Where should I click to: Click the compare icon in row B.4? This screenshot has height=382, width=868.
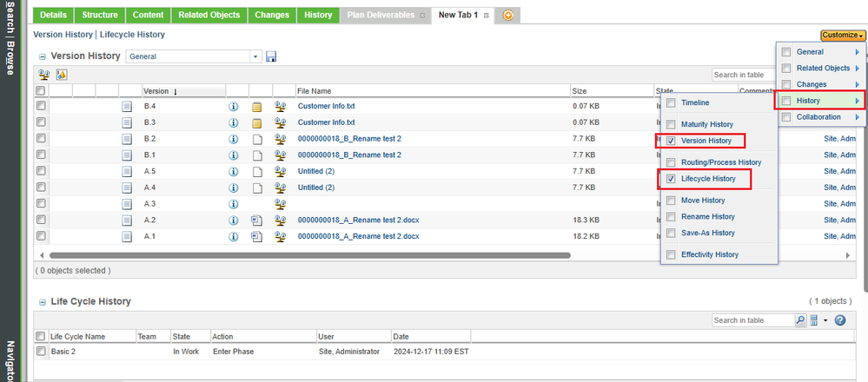tap(280, 106)
